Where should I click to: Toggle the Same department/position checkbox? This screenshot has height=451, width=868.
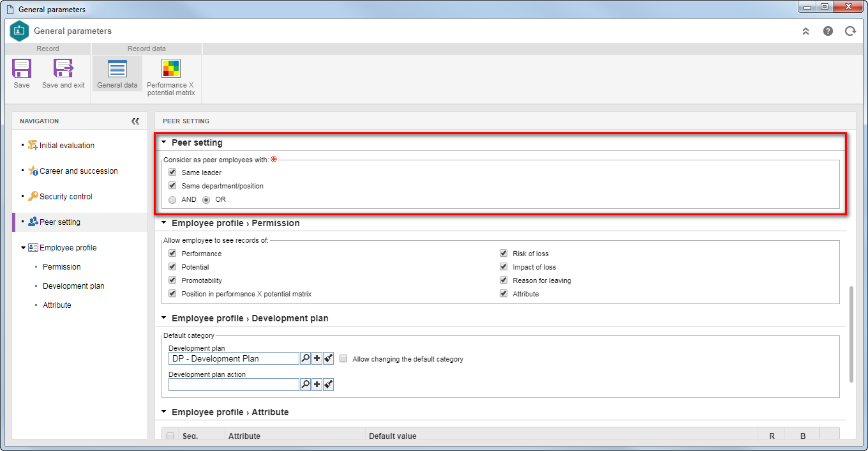coord(172,186)
